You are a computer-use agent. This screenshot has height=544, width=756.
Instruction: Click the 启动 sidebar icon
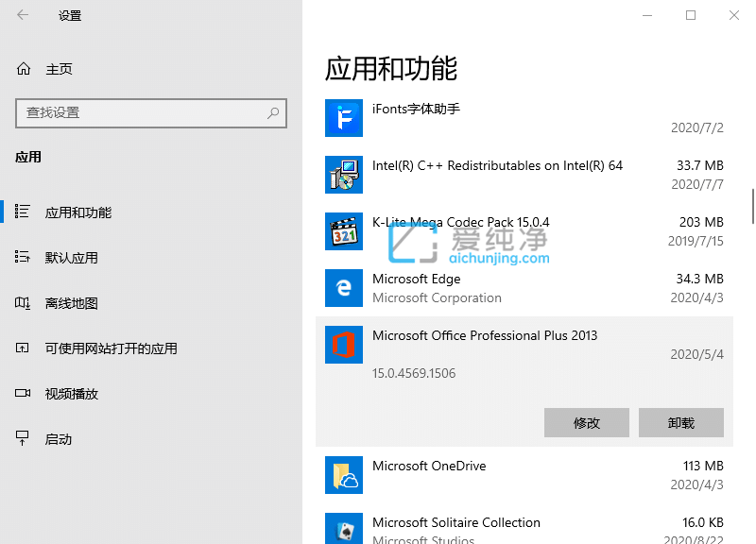tap(23, 438)
